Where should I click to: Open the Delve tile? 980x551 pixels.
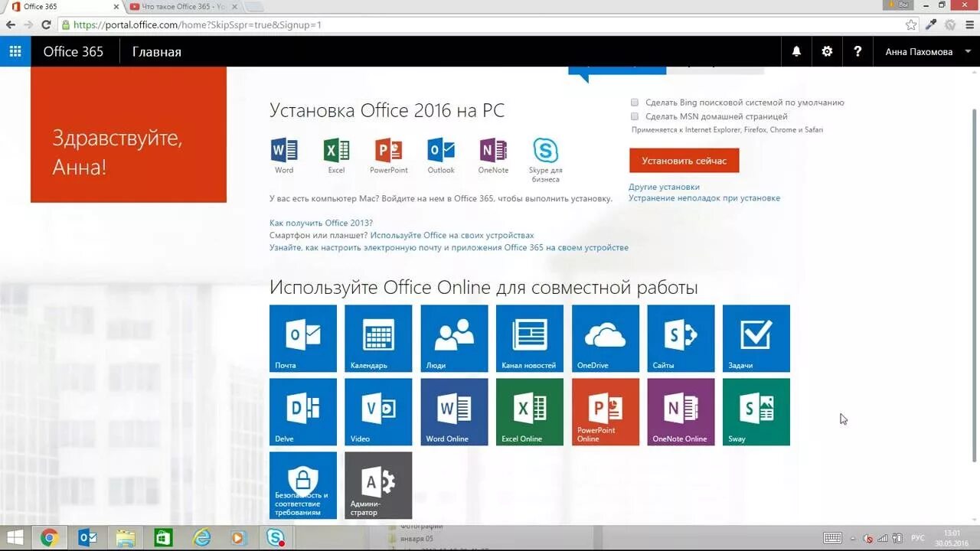coord(303,412)
